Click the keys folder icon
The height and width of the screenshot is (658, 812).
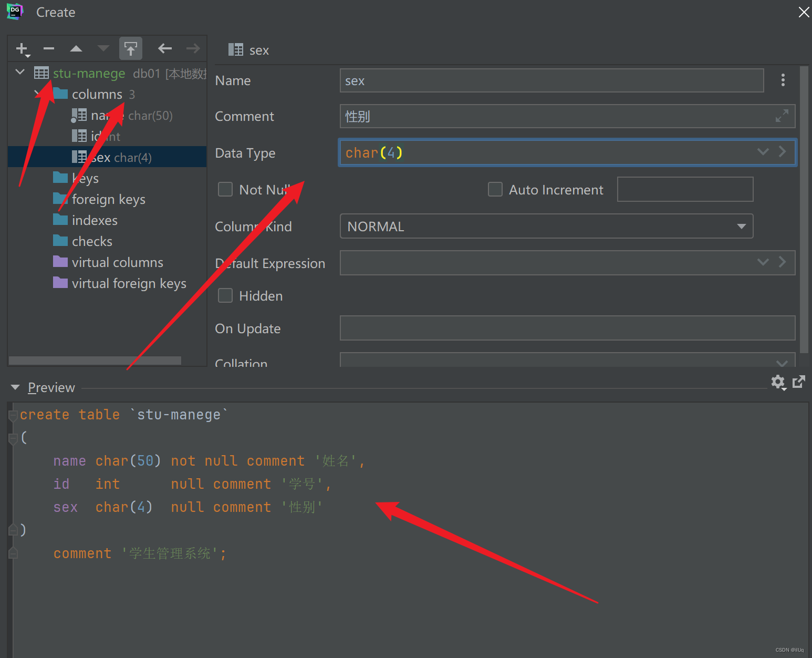point(60,177)
